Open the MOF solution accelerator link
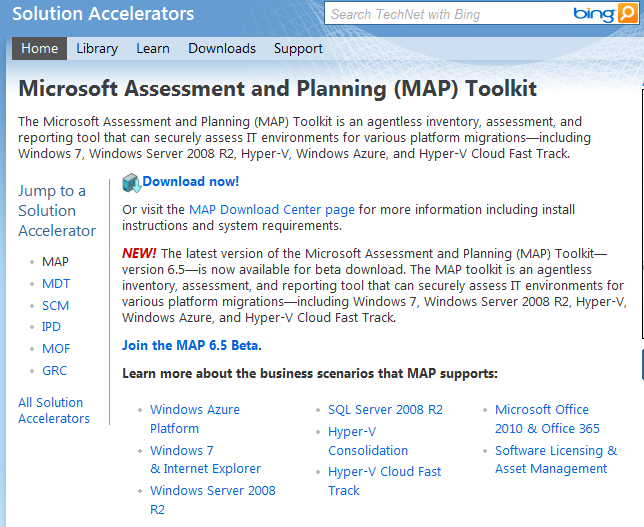The height and width of the screenshot is (527, 644). (56, 349)
